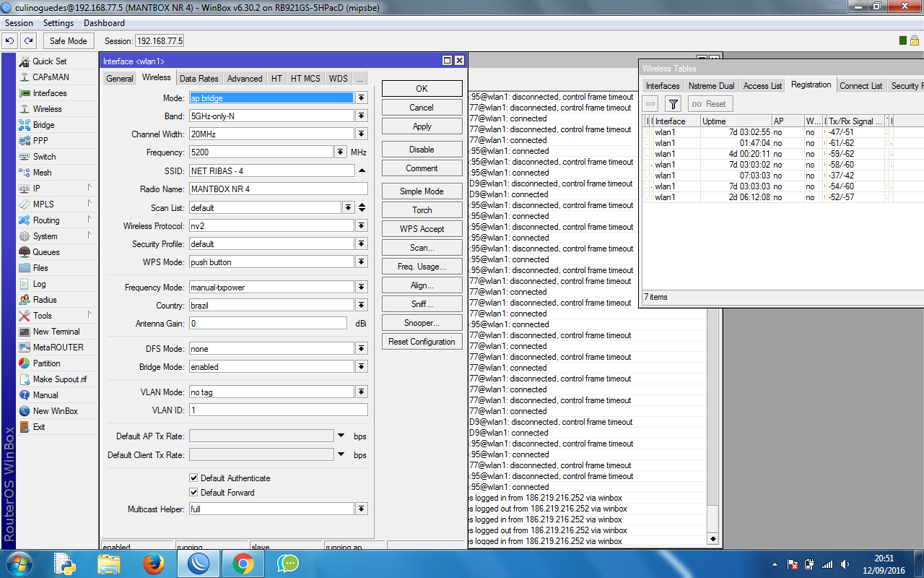Click the OK button
The image size is (924, 578).
coord(422,88)
